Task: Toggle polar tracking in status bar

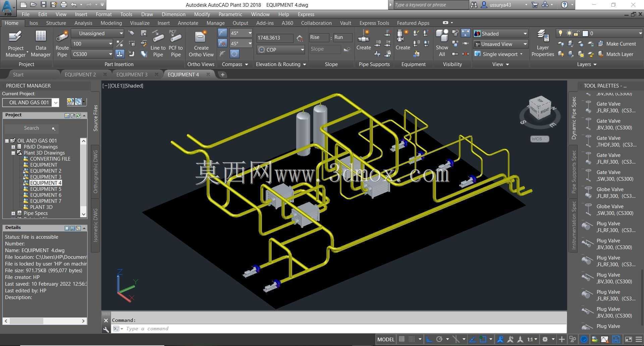Action: click(x=439, y=339)
